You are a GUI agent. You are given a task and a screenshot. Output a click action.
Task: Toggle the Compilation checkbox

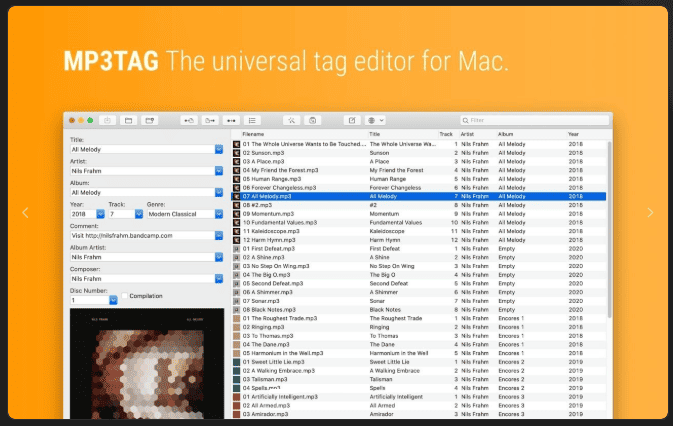[x=124, y=296]
